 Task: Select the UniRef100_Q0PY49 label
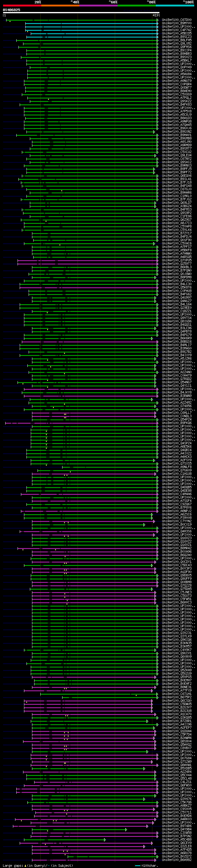point(176,67)
